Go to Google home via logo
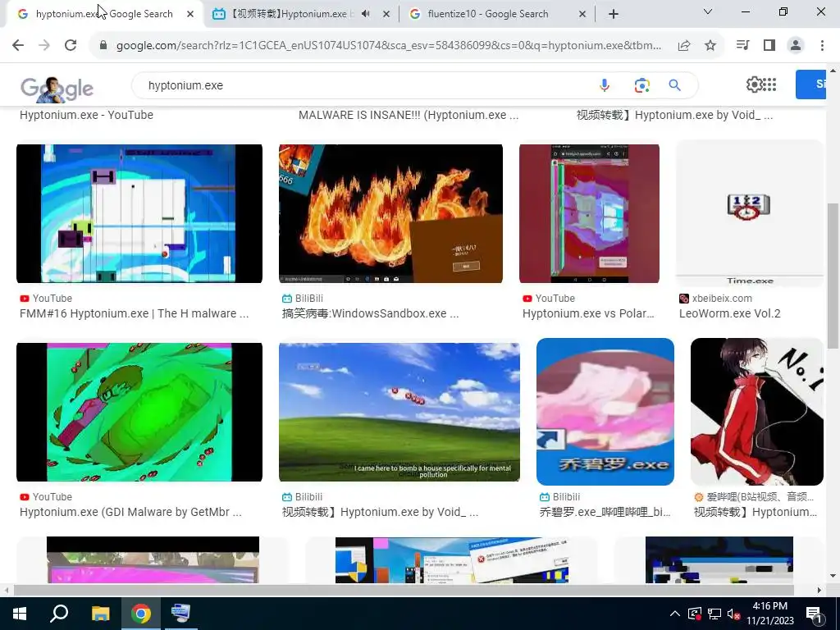The image size is (840, 630). (x=57, y=89)
